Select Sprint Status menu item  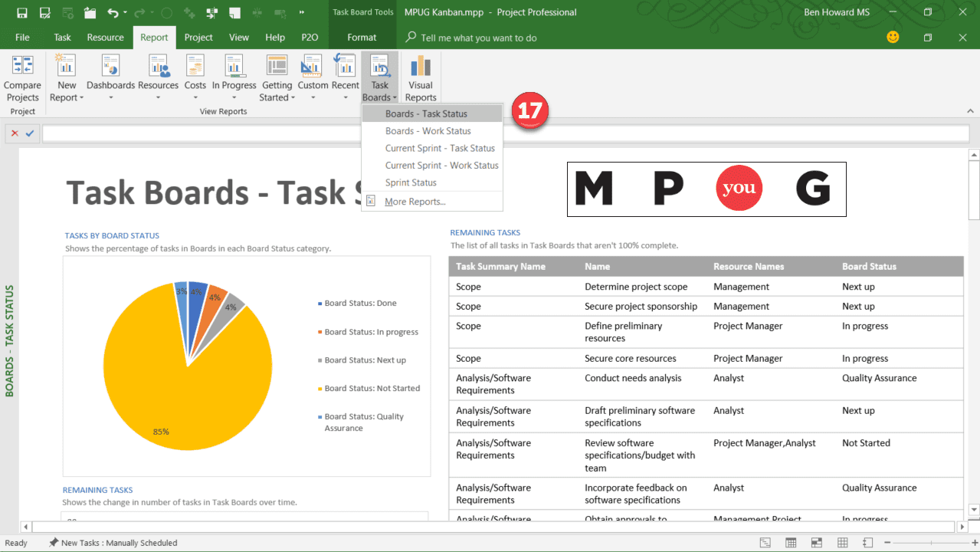pyautogui.click(x=432, y=182)
